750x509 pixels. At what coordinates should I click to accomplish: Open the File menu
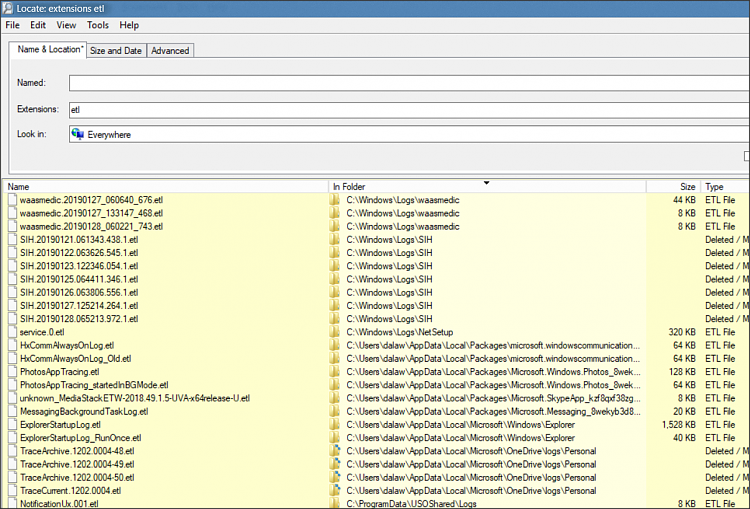point(12,25)
